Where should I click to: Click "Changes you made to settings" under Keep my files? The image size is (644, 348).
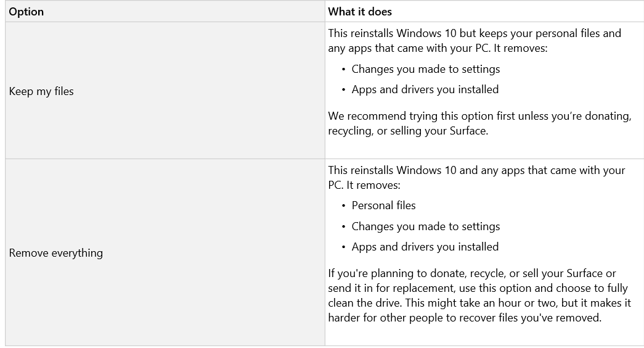click(x=425, y=69)
